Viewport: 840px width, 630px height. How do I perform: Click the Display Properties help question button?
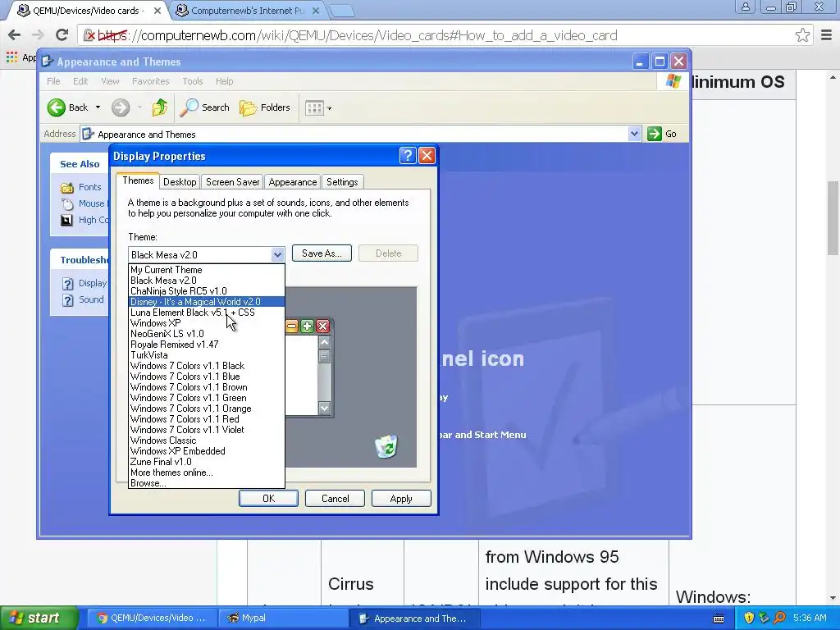408,156
